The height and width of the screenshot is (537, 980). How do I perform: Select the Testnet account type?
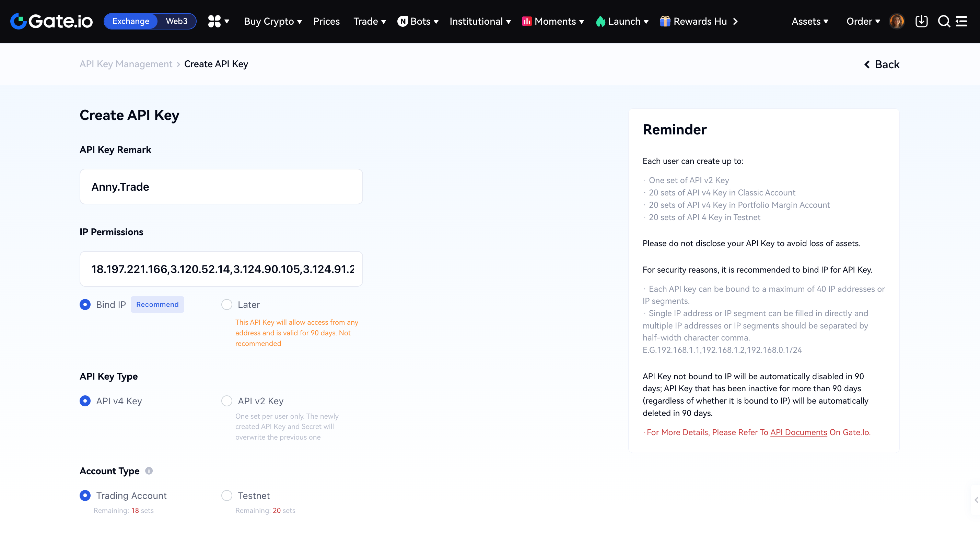tap(227, 496)
